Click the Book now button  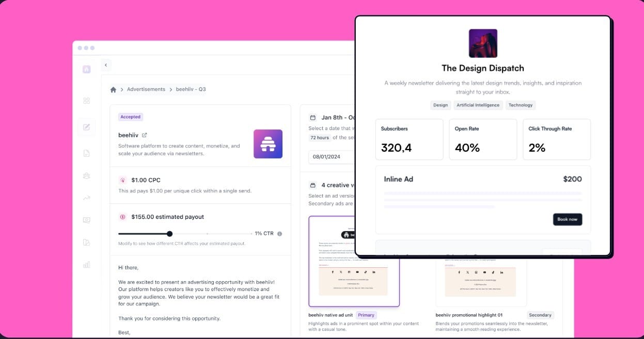click(x=568, y=219)
